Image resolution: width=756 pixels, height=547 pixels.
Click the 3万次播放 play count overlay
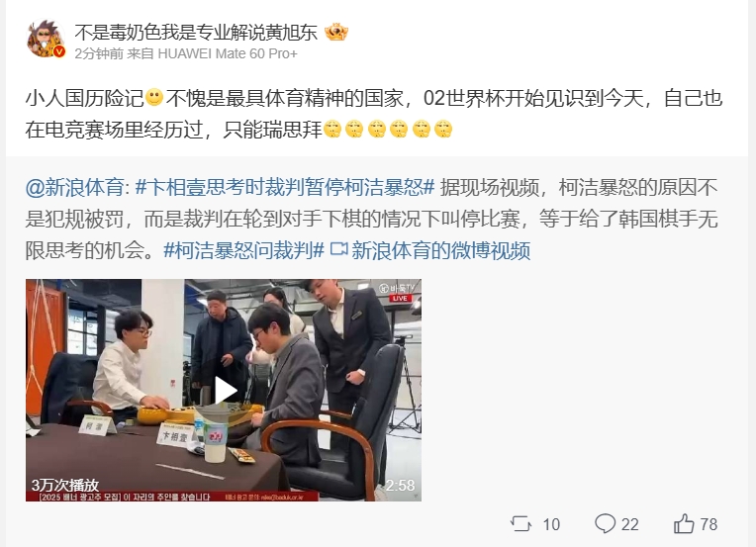pos(65,485)
